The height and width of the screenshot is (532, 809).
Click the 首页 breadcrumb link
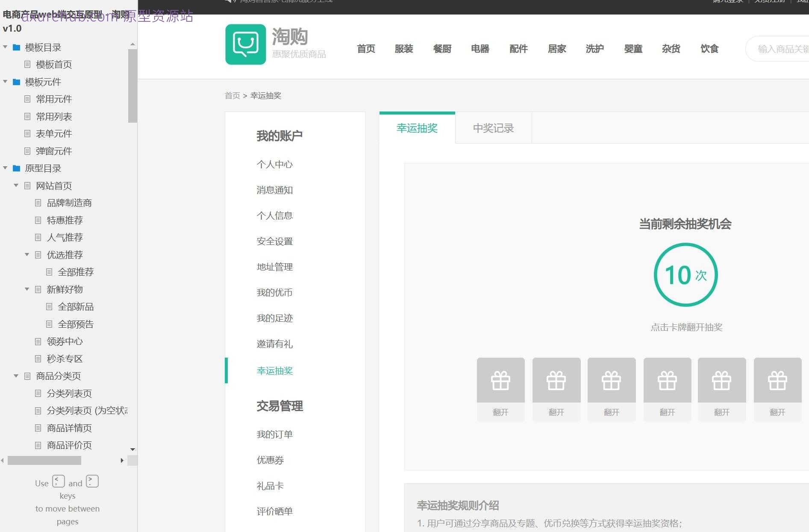click(x=232, y=96)
